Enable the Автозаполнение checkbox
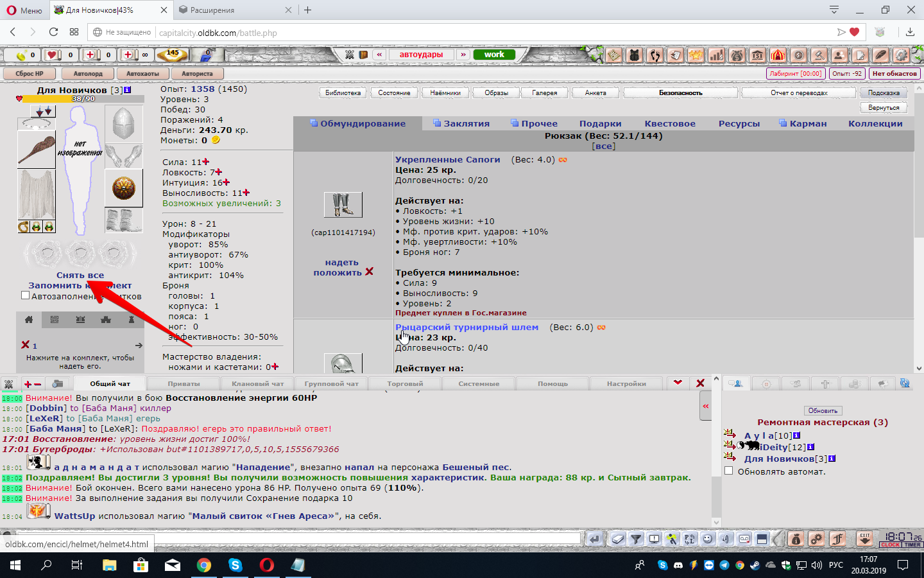Viewport: 924px width, 578px height. pos(25,295)
